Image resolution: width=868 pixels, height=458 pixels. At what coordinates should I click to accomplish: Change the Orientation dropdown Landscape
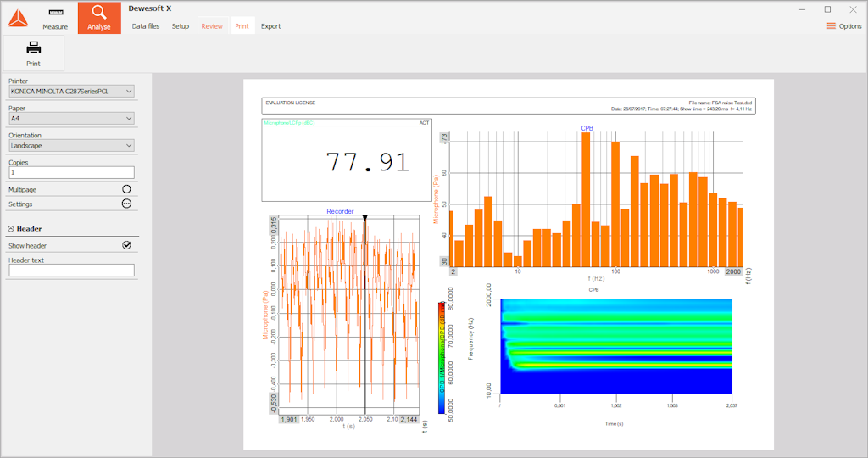pos(71,146)
